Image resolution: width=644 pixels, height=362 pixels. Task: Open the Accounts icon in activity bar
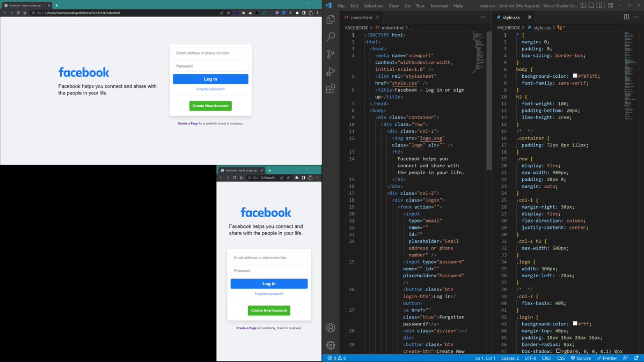(331, 328)
